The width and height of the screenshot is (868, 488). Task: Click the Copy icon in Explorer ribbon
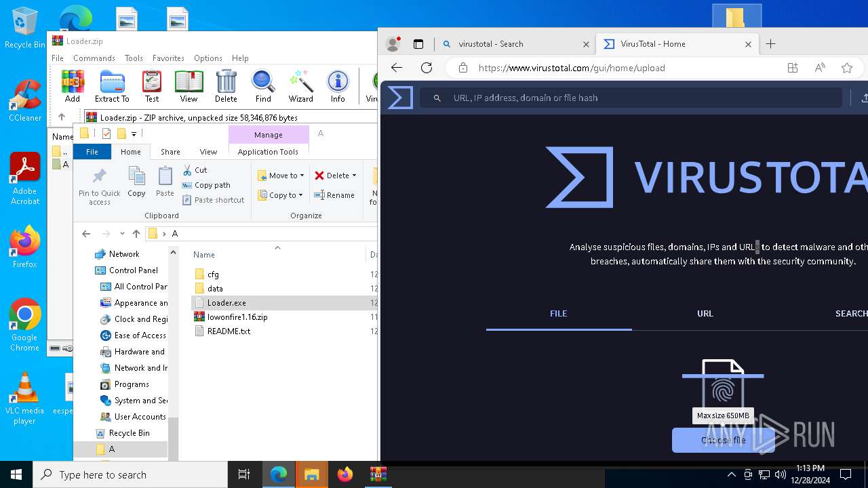pos(136,182)
